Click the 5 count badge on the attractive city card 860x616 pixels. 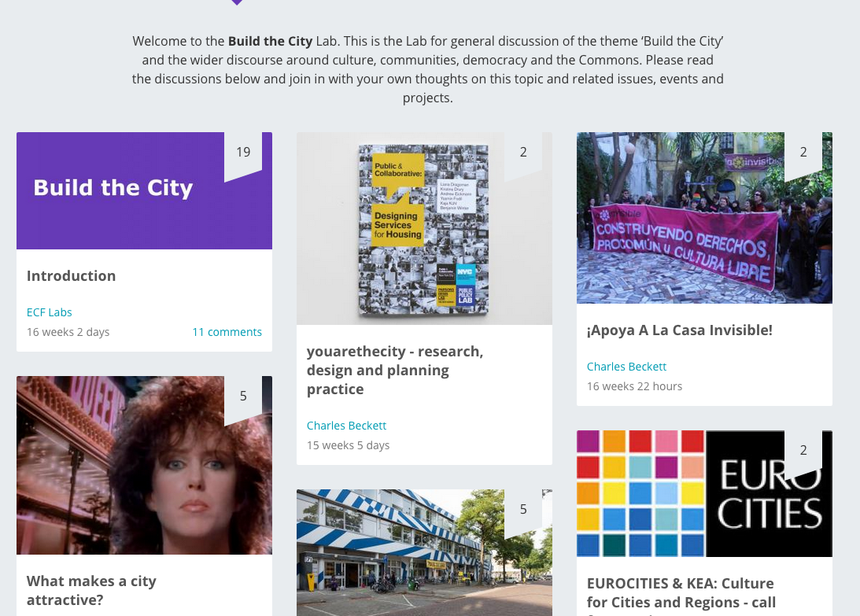coord(243,397)
